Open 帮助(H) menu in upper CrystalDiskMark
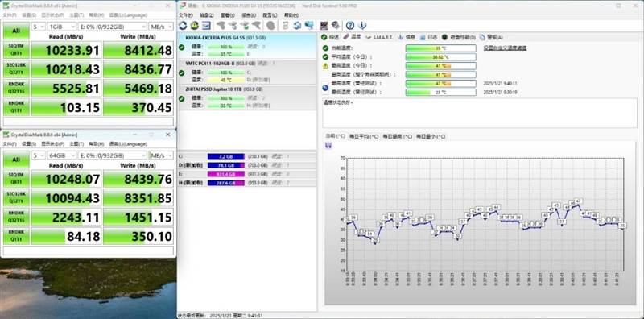The height and width of the screenshot is (319, 644). click(97, 14)
